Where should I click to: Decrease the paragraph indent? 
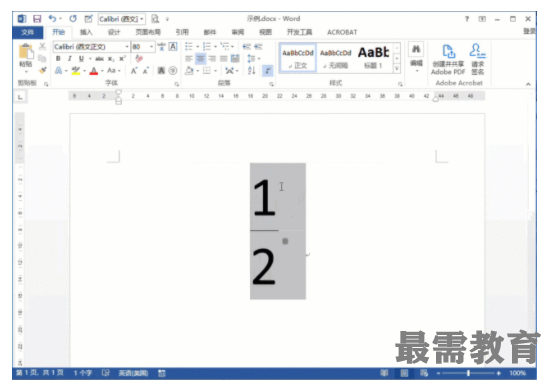247,46
